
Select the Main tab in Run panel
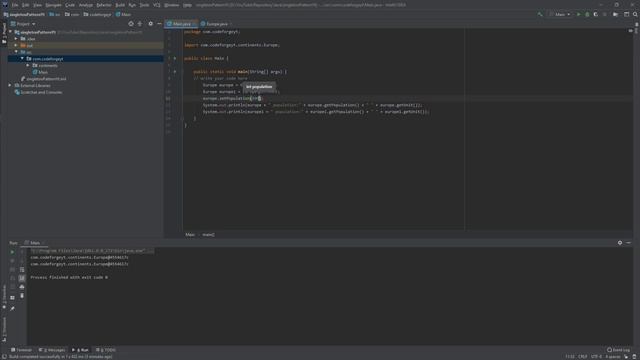[34, 243]
